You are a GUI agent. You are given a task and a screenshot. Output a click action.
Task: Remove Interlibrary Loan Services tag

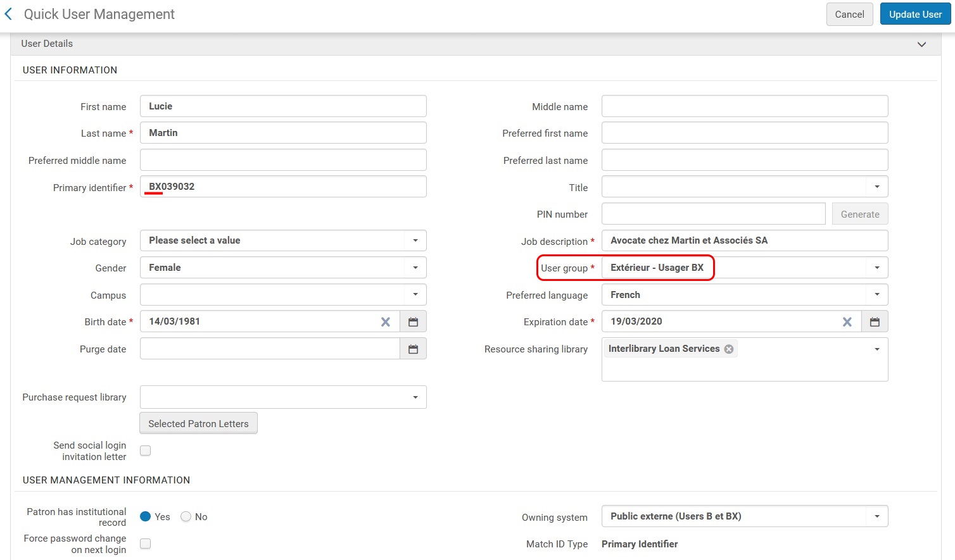[729, 349]
